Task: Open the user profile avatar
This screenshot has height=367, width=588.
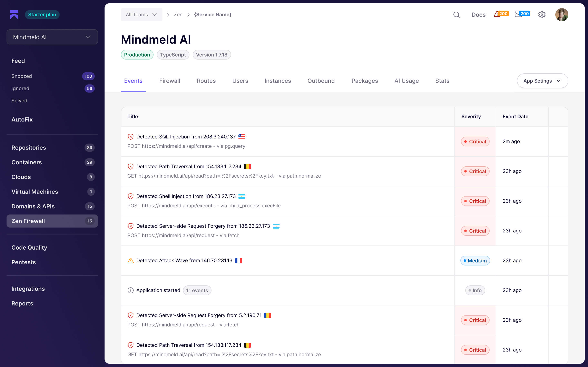Action: pyautogui.click(x=561, y=14)
